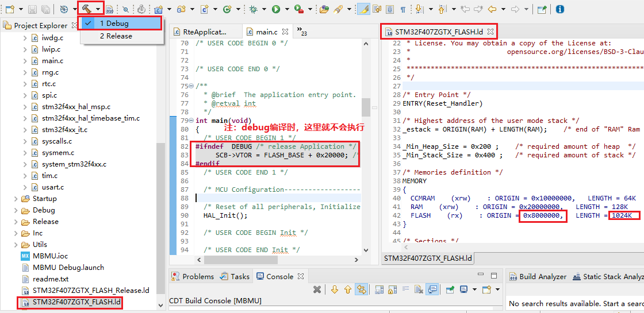The width and height of the screenshot is (644, 313).
Task: Click Display Selected Console monitor icon
Action: [x=463, y=289]
